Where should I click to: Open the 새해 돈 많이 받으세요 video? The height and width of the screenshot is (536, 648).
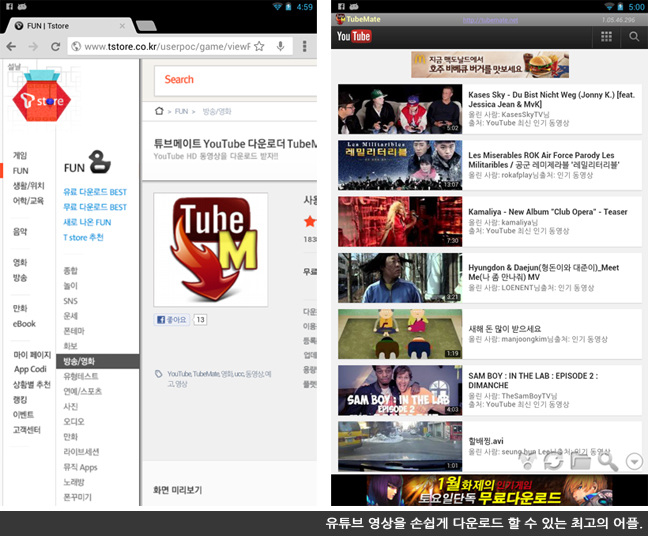pyautogui.click(x=490, y=334)
